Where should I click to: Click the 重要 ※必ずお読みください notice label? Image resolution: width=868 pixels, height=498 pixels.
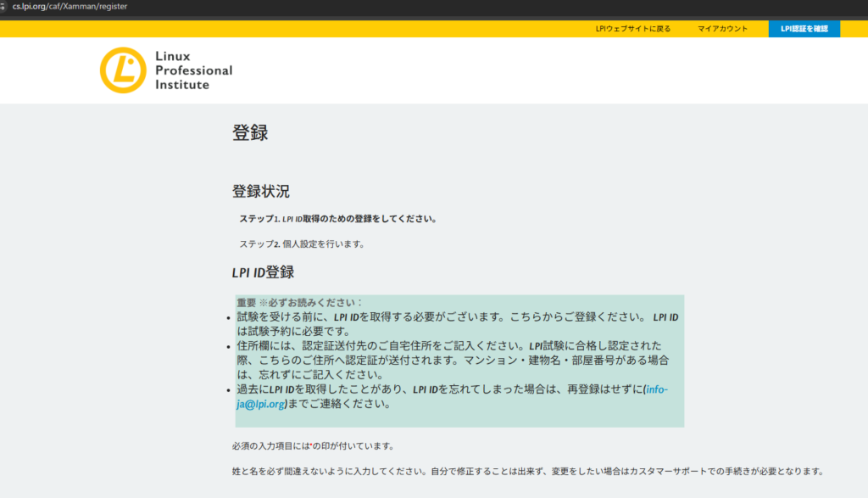299,303
